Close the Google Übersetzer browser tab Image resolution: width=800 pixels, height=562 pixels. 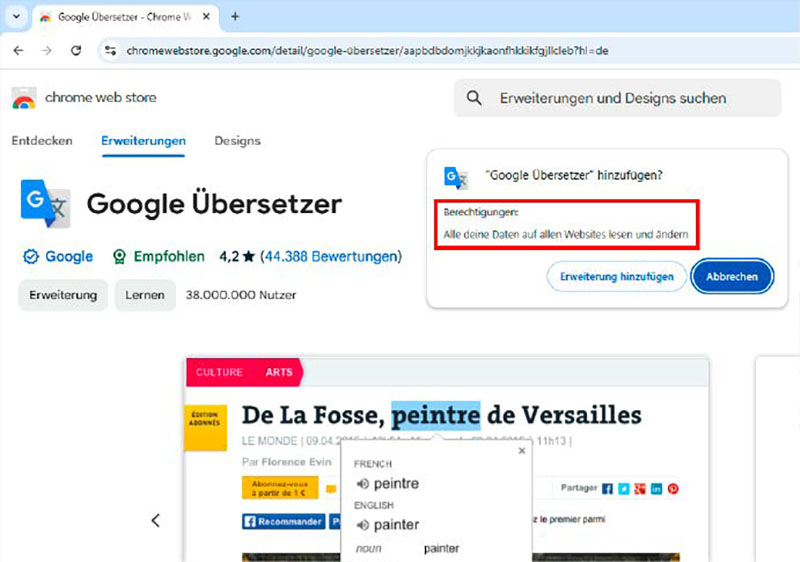pos(206,17)
